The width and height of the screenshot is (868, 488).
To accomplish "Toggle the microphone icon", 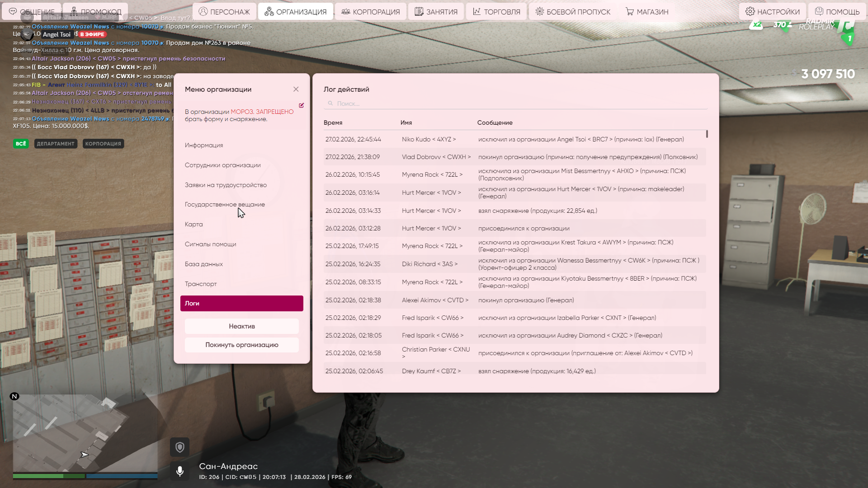I will (179, 471).
